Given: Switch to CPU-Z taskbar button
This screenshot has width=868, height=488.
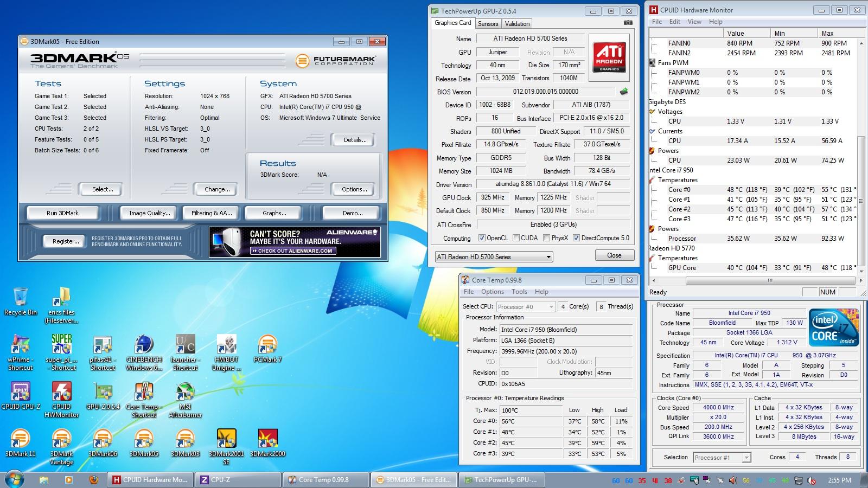Looking at the screenshot, I should [x=238, y=480].
